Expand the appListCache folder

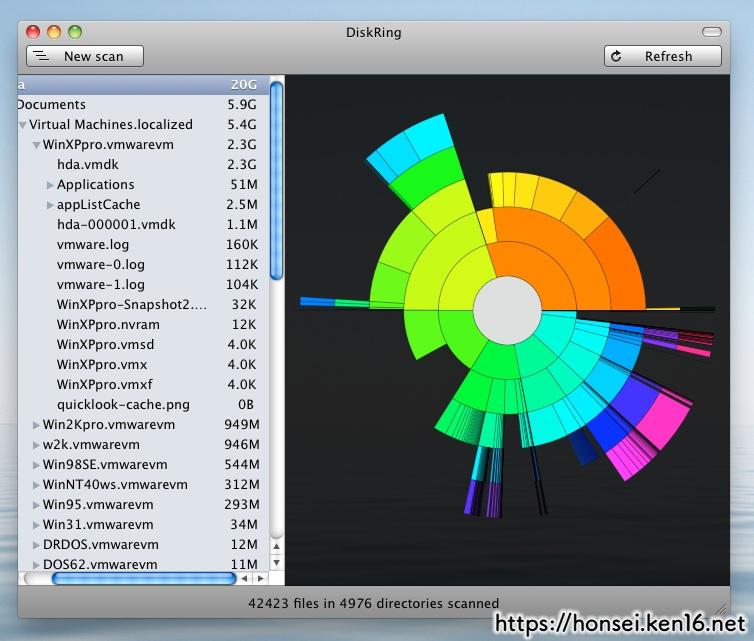(x=50, y=205)
